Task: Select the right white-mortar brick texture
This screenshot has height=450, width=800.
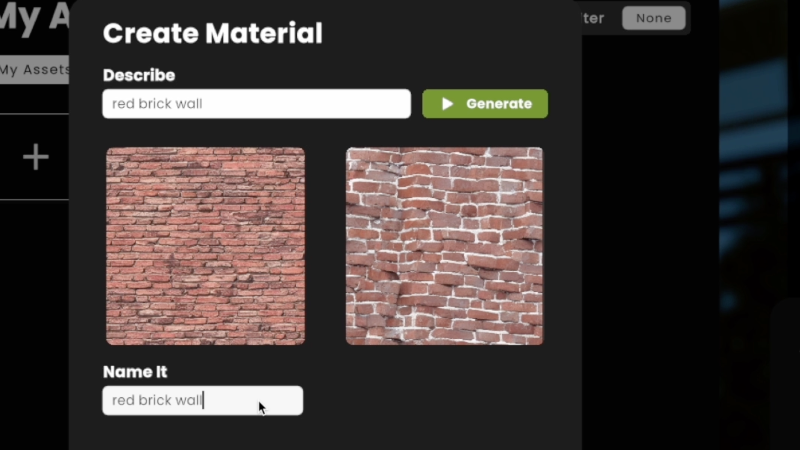Action: (444, 246)
